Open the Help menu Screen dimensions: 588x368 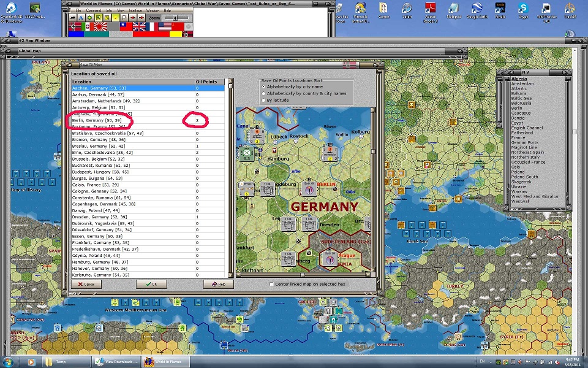[x=167, y=10]
